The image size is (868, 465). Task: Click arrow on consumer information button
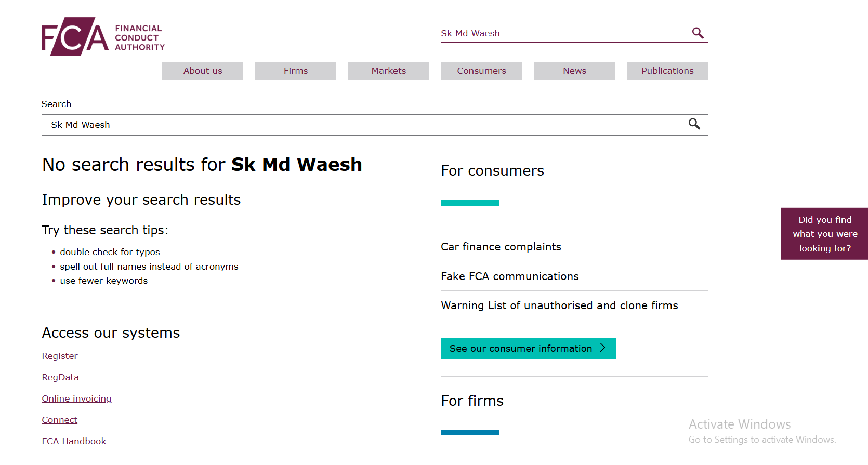[603, 348]
